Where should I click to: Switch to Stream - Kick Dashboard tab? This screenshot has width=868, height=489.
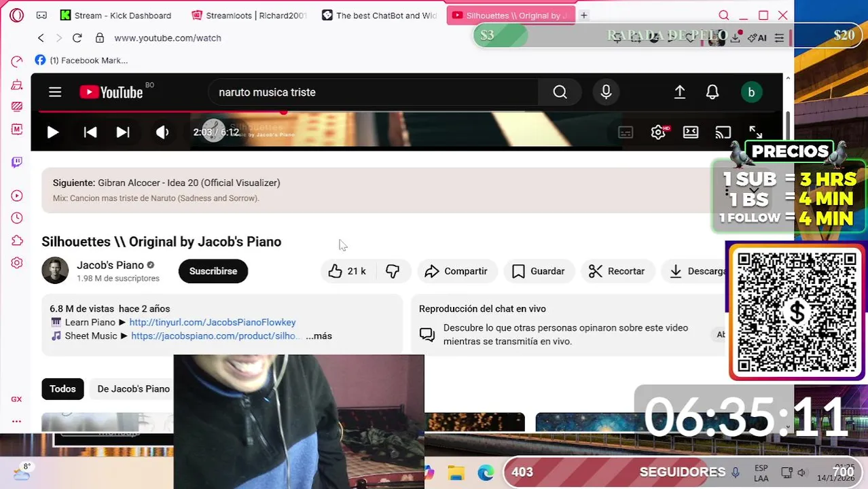tap(115, 15)
